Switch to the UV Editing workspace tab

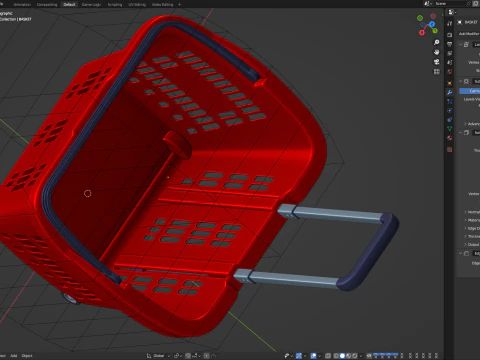tap(137, 5)
